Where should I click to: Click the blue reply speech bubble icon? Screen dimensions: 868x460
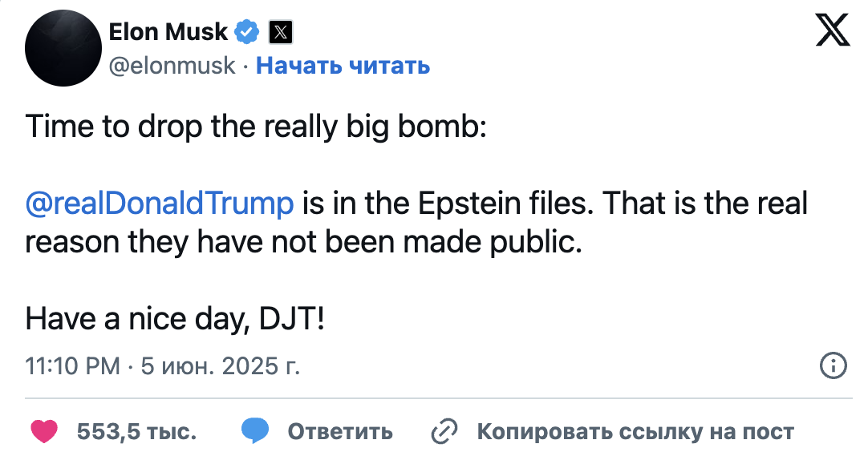click(x=255, y=432)
